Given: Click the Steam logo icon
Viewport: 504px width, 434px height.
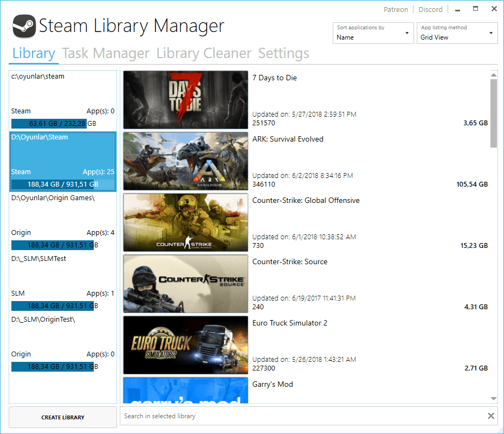Looking at the screenshot, I should tap(24, 26).
